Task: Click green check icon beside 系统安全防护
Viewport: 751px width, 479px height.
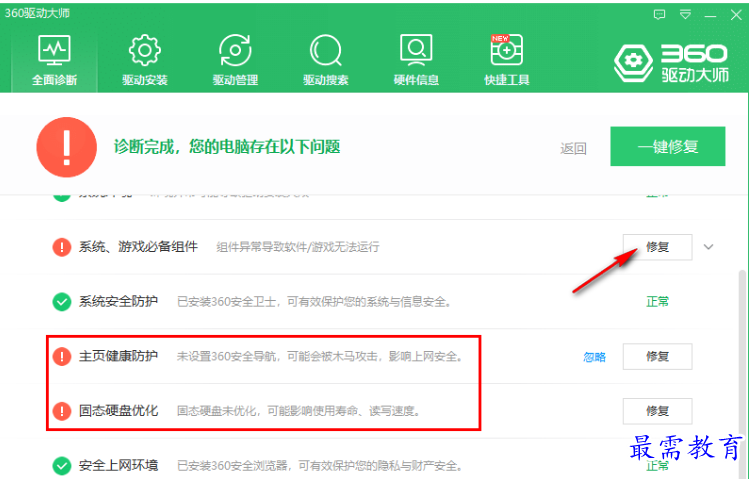Action: tap(62, 302)
